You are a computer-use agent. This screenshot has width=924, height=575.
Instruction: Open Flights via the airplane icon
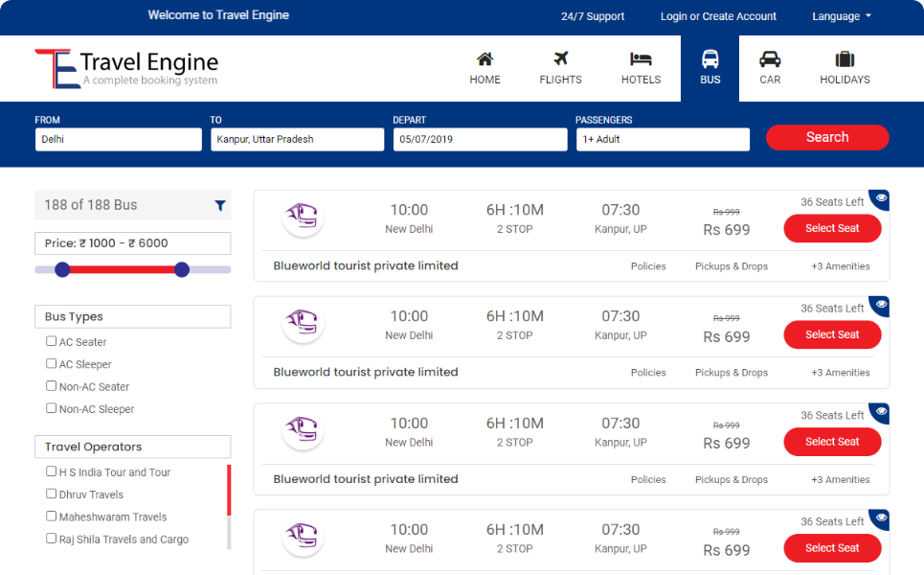[x=560, y=59]
